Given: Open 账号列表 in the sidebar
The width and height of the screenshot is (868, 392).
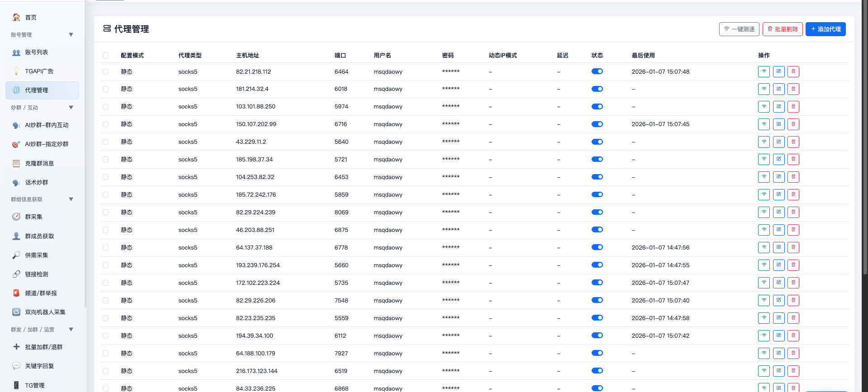Looking at the screenshot, I should (37, 52).
